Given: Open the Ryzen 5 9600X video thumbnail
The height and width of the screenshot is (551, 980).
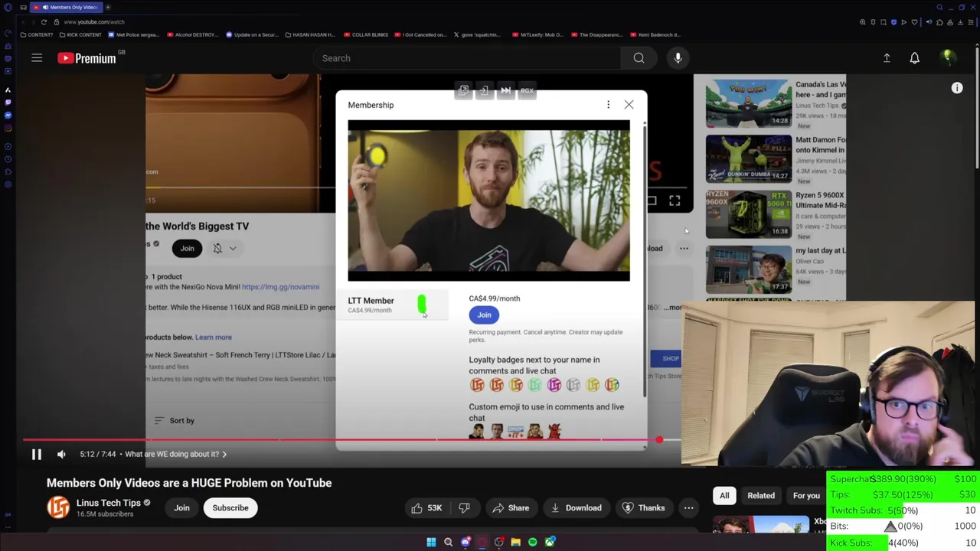Looking at the screenshot, I should [x=749, y=214].
